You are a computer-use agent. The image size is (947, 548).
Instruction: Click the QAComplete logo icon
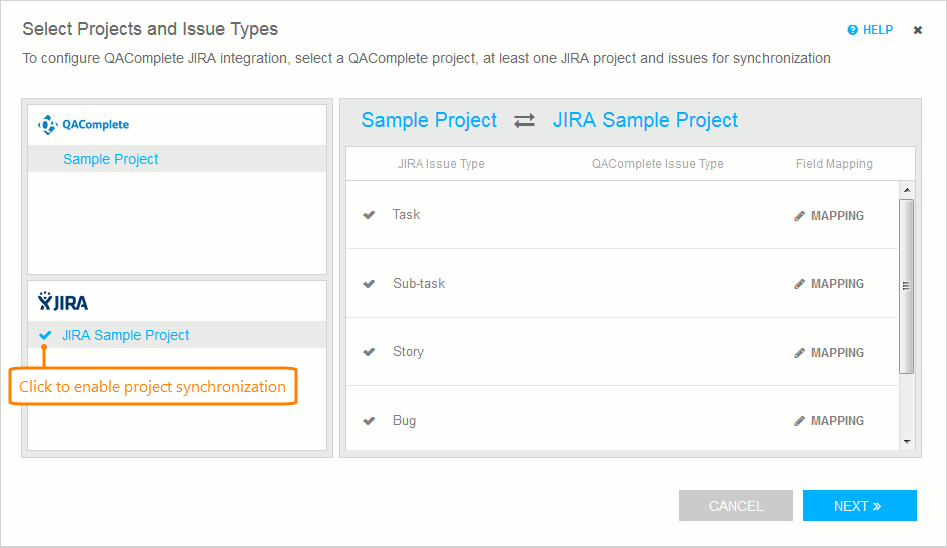[47, 125]
